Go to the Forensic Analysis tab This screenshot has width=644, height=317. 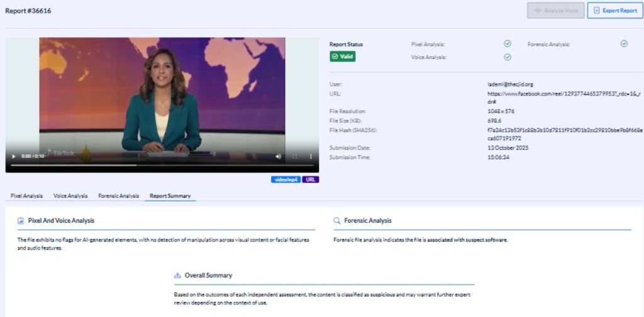pos(118,196)
